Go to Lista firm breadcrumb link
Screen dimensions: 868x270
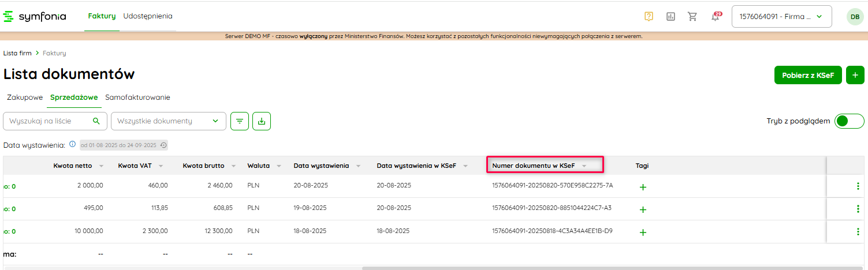click(x=17, y=53)
